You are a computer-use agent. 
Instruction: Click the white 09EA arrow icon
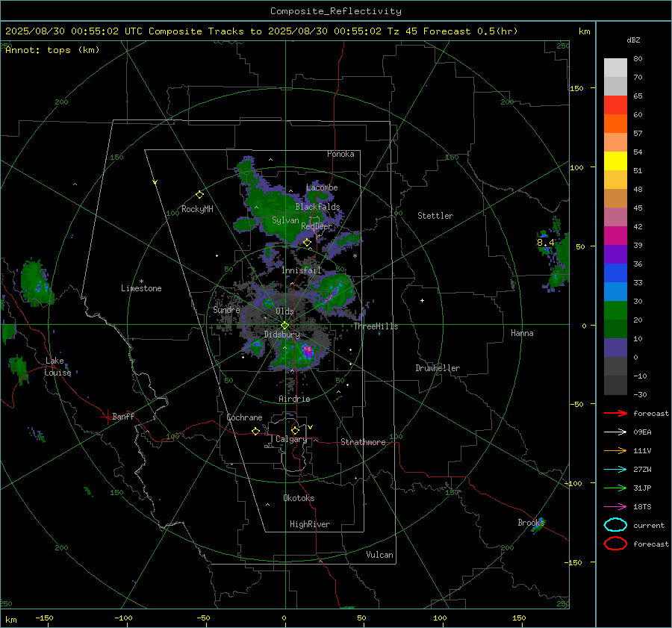tap(615, 432)
